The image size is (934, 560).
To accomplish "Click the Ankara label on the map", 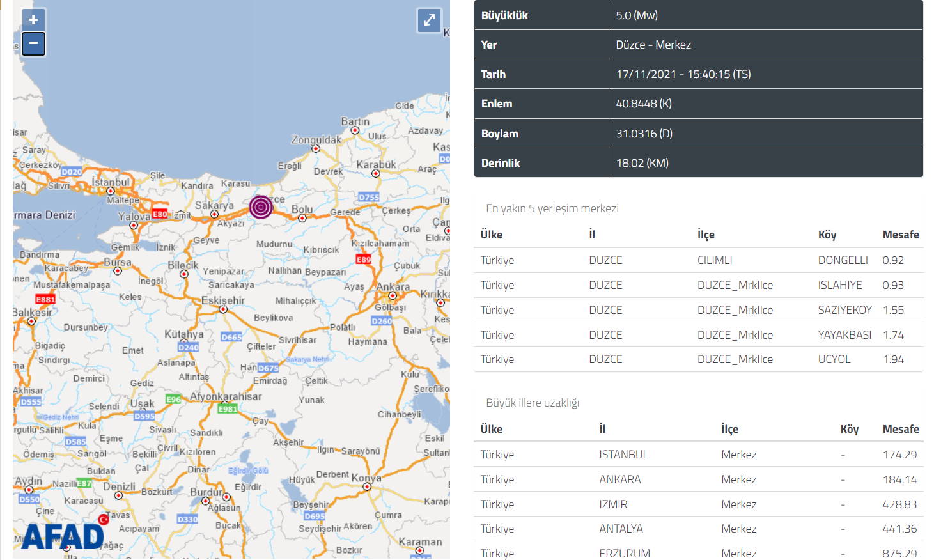I will click(x=393, y=286).
